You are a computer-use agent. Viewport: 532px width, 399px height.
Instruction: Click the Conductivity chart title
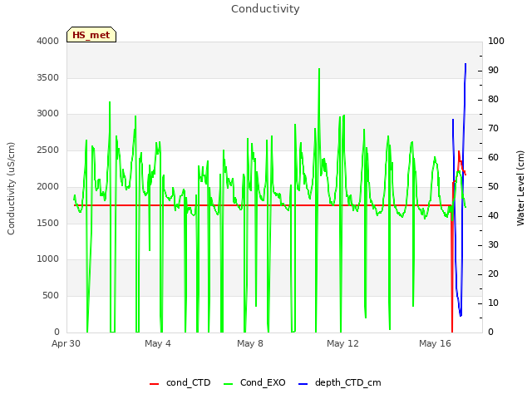pos(265,9)
